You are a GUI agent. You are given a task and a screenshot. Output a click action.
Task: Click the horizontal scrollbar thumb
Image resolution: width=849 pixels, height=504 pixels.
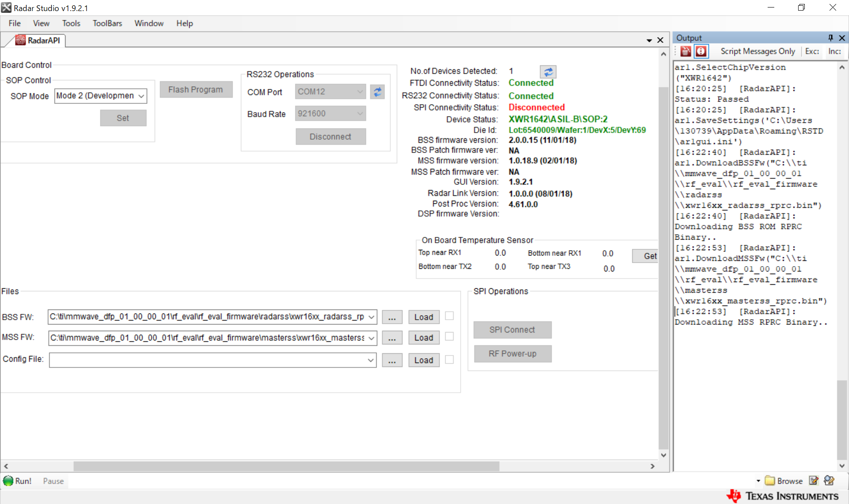[286, 466]
